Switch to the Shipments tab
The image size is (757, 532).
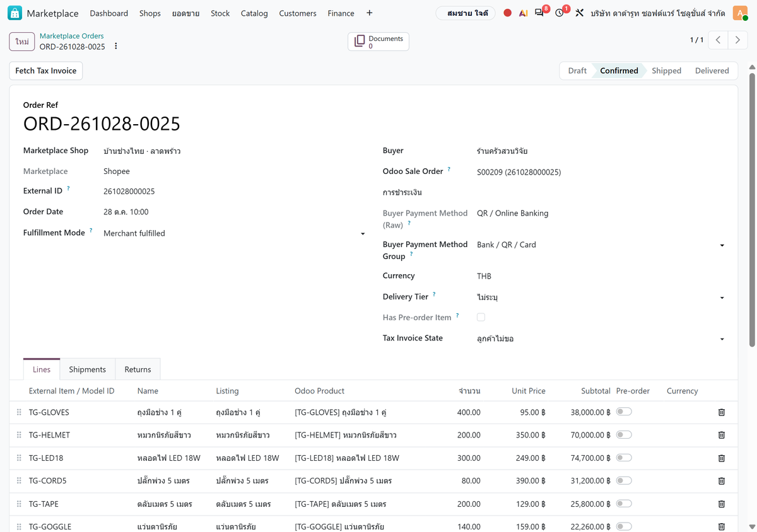(87, 369)
